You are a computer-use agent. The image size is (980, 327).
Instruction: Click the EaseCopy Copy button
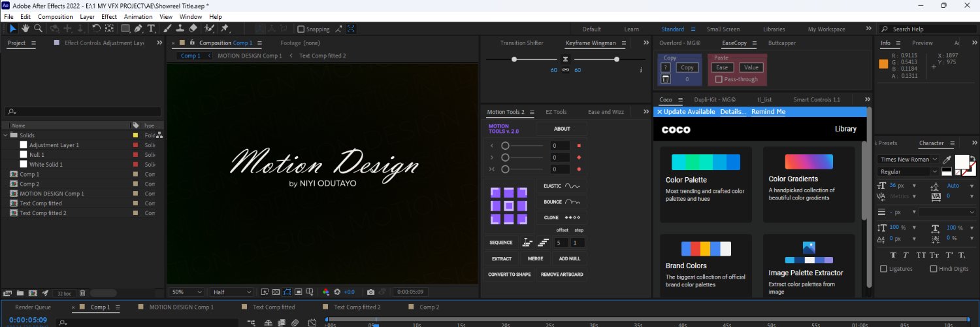coord(687,67)
